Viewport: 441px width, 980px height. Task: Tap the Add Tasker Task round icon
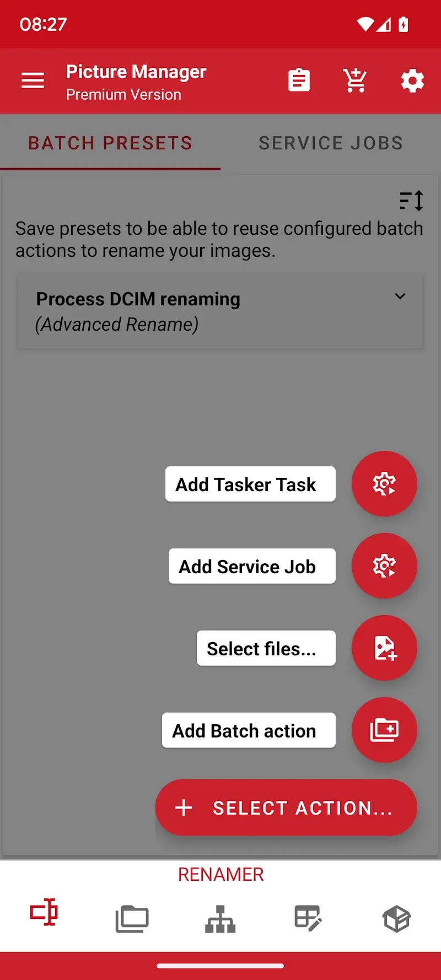(x=384, y=484)
